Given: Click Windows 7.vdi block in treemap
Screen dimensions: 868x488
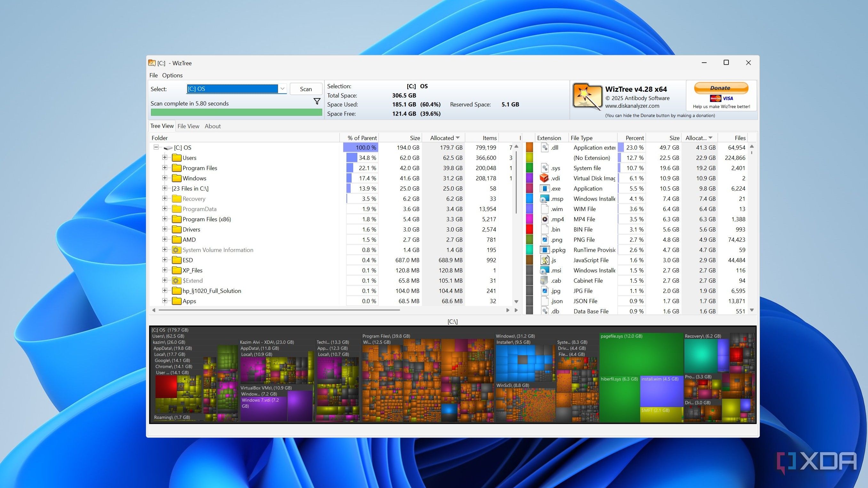Looking at the screenshot, I should click(x=264, y=409).
